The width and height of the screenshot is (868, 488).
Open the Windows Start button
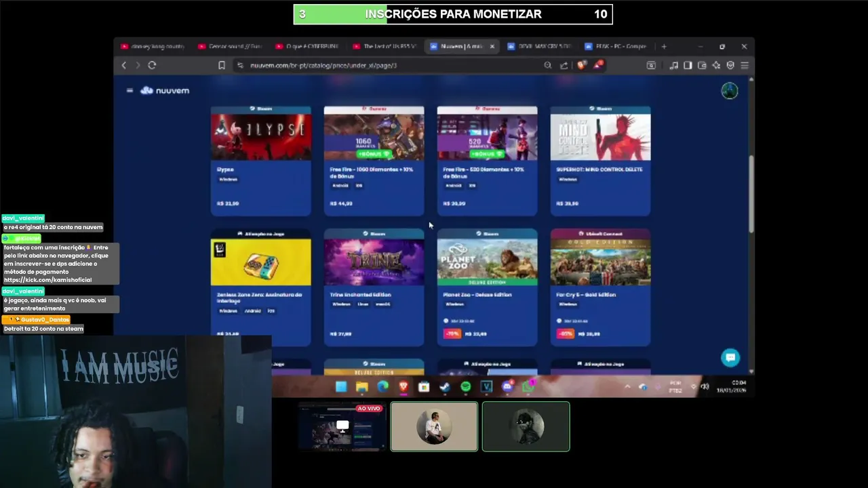341,386
